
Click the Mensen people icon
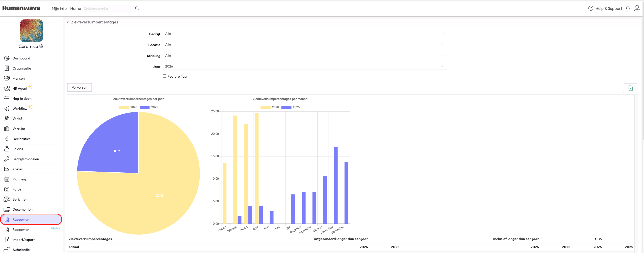pyautogui.click(x=7, y=78)
